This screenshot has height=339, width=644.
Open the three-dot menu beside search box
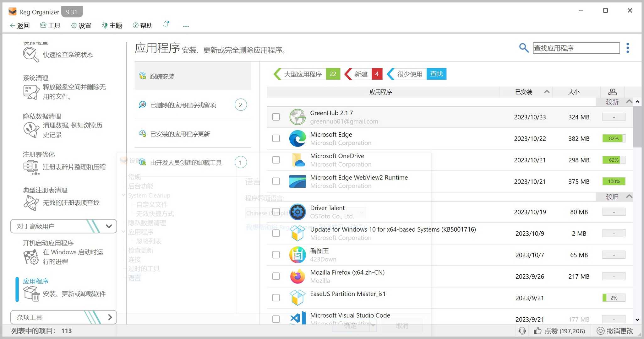(x=627, y=48)
